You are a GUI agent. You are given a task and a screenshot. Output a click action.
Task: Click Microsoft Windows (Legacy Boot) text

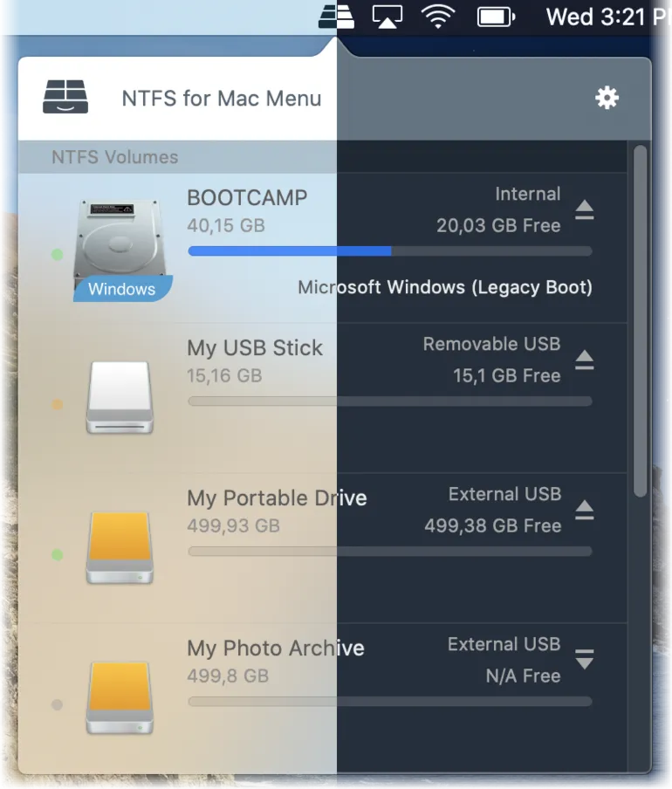point(445,287)
